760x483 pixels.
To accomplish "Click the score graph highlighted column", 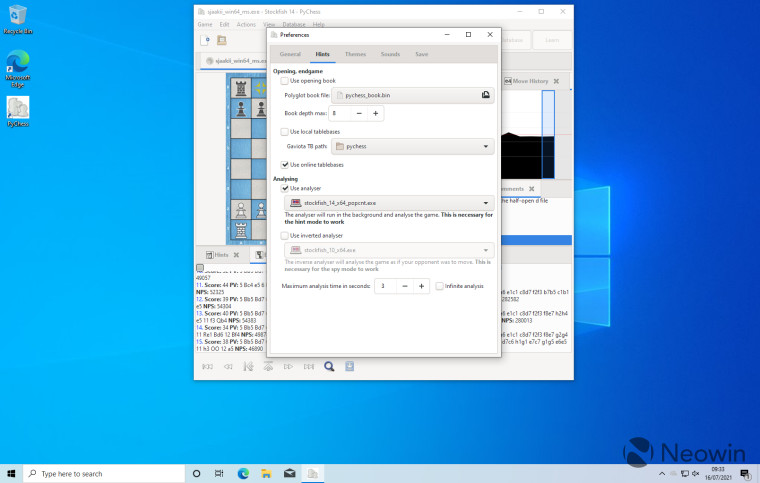I will point(548,134).
